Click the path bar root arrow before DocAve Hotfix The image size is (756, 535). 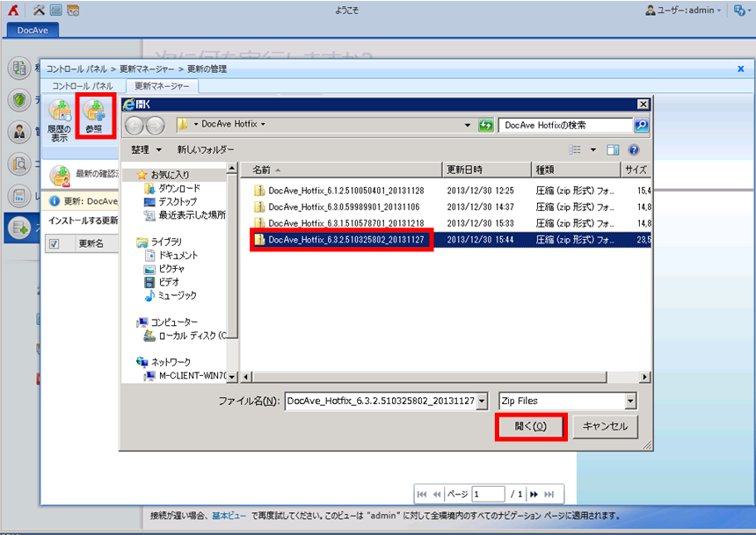click(196, 125)
